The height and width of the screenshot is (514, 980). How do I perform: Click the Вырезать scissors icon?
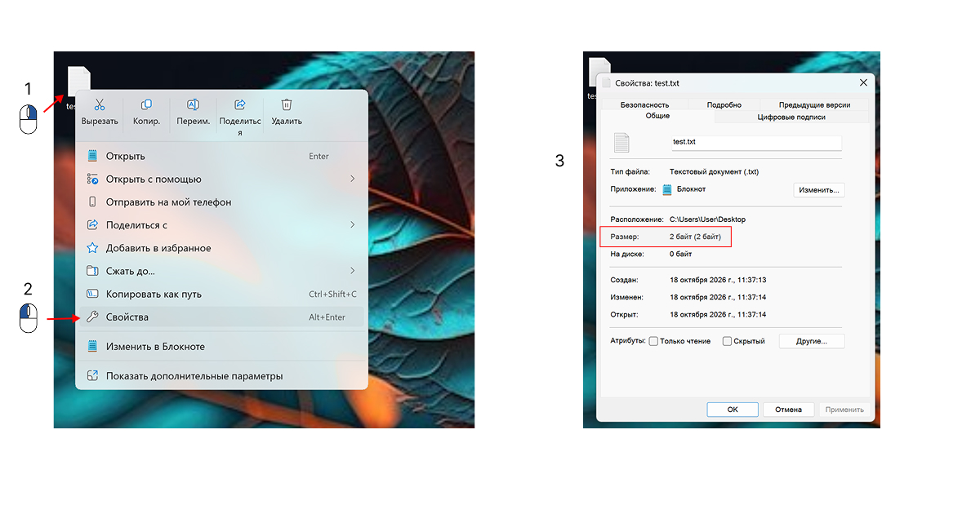(x=100, y=104)
